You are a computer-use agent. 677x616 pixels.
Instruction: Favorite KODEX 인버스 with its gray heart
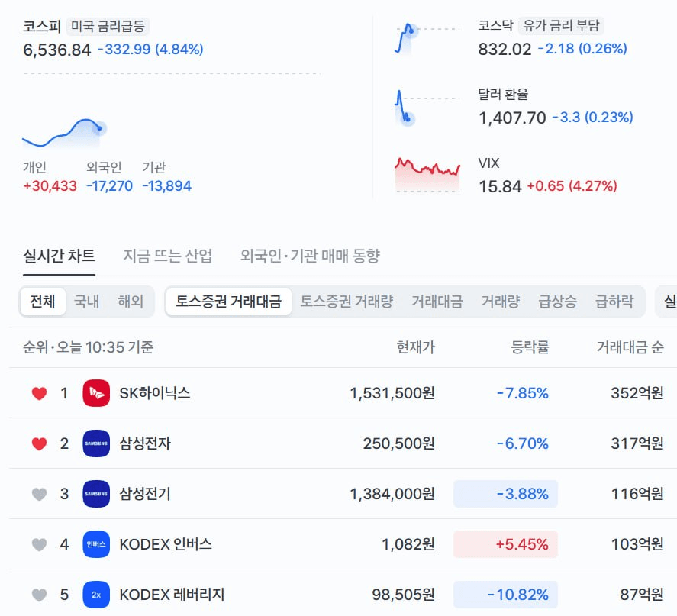(x=39, y=544)
